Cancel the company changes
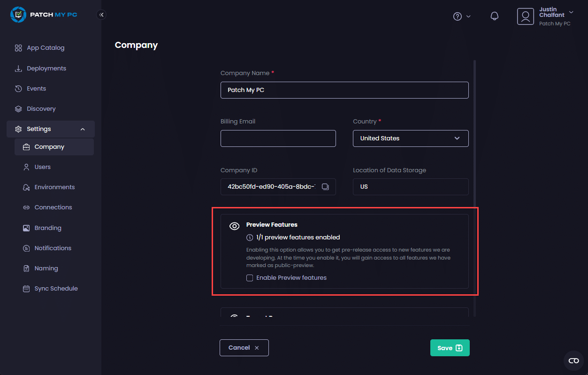 [244, 348]
